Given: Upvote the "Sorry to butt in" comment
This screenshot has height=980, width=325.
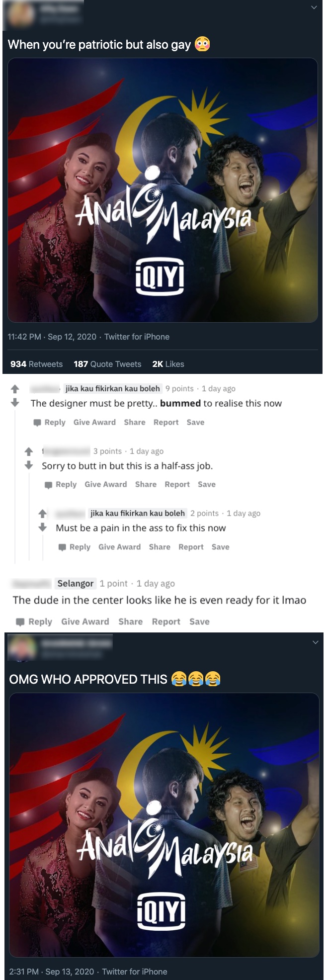Looking at the screenshot, I should point(29,451).
